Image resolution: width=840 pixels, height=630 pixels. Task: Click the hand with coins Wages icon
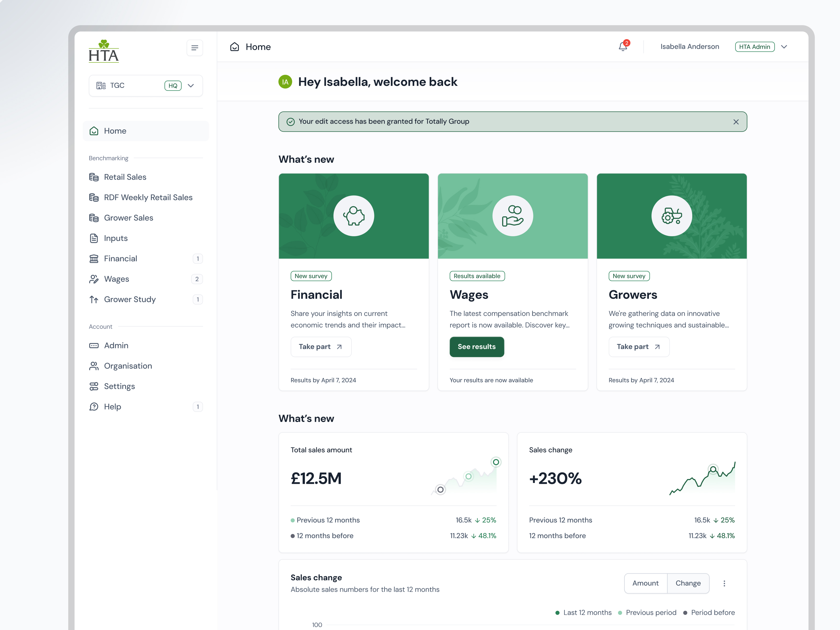512,216
